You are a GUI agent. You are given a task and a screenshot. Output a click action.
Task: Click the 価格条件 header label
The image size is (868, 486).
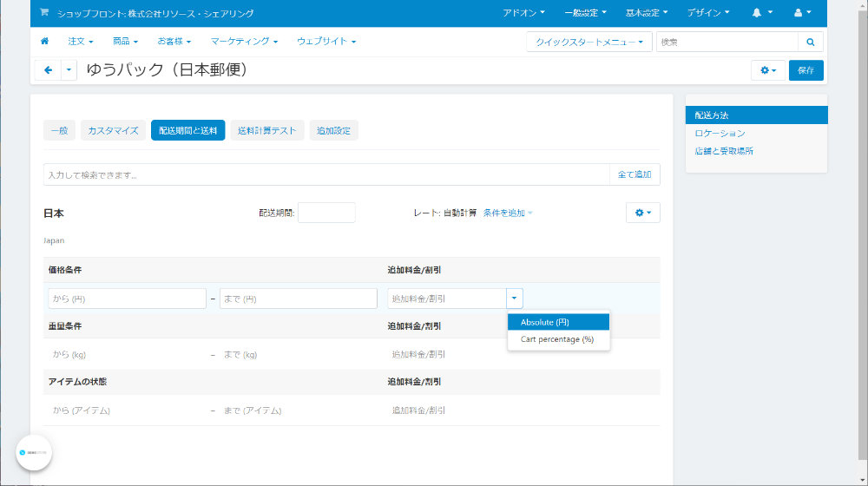point(65,270)
